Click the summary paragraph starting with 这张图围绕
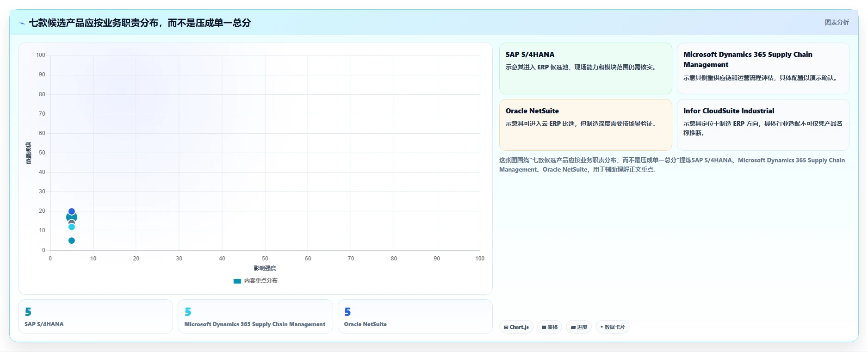The image size is (868, 352). pyautogui.click(x=672, y=165)
